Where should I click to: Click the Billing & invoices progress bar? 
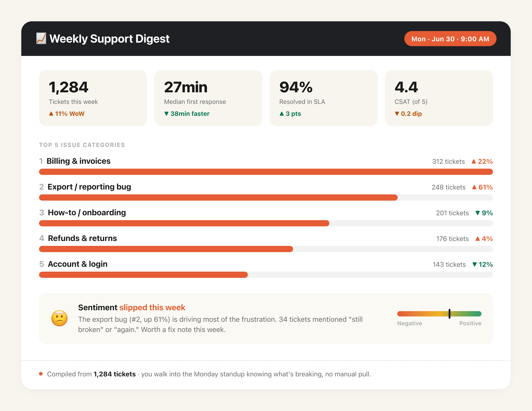point(266,172)
